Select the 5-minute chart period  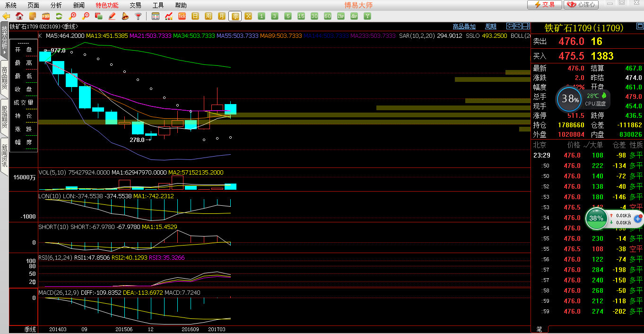(288, 16)
